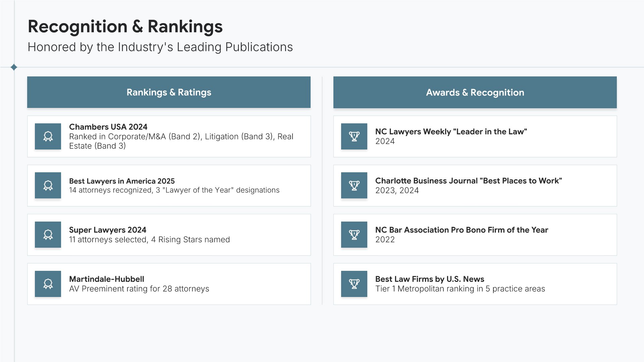The height and width of the screenshot is (362, 644).
Task: Click the Tier 1 Metropolitan ranking description
Action: click(x=460, y=289)
